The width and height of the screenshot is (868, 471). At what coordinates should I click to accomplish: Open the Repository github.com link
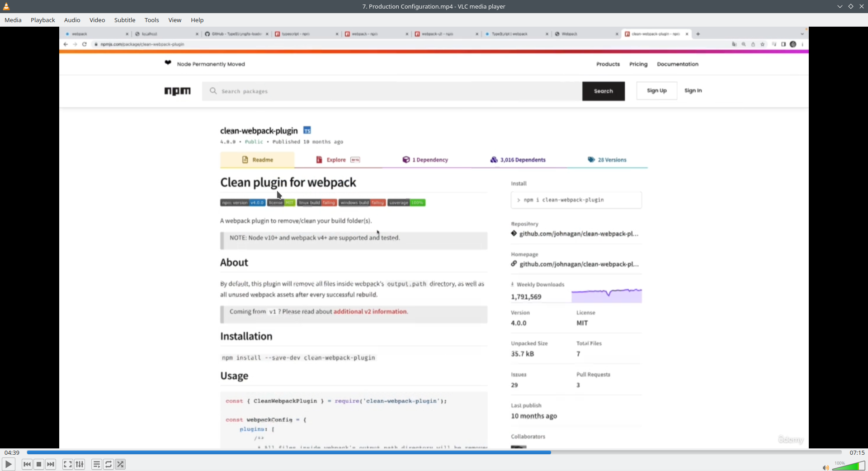click(579, 234)
